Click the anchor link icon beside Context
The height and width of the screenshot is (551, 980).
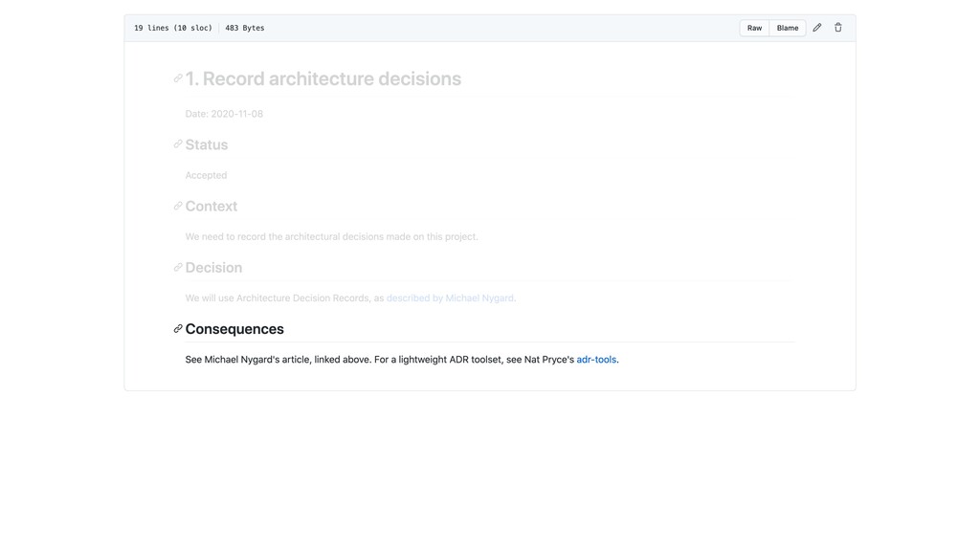pyautogui.click(x=178, y=206)
